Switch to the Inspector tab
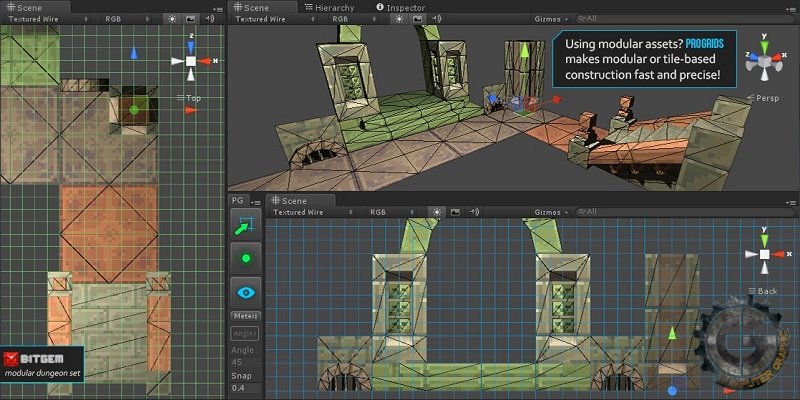This screenshot has width=800, height=400. tap(401, 8)
